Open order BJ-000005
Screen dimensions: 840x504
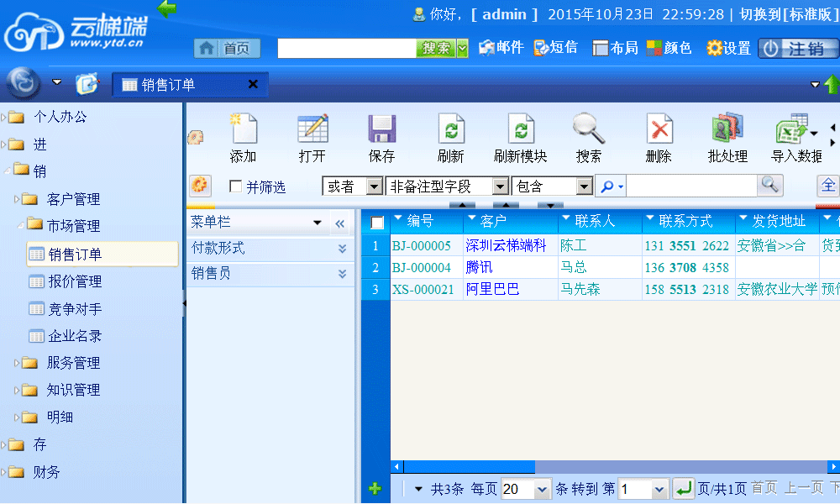tap(422, 246)
